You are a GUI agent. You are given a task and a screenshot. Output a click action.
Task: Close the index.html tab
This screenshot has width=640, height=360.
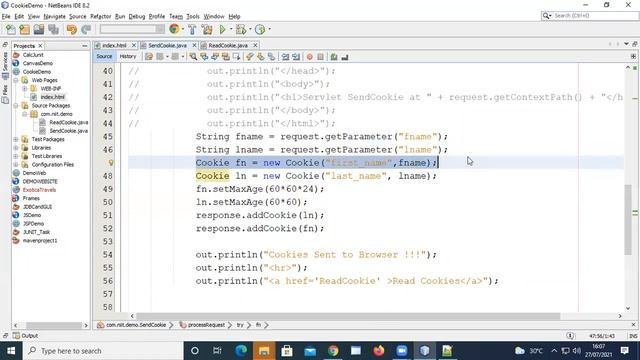133,45
